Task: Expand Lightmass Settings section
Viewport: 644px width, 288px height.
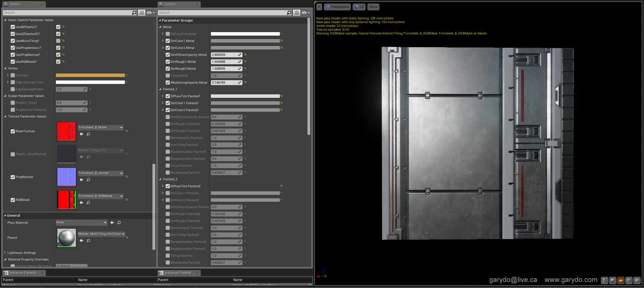Action: click(5, 253)
